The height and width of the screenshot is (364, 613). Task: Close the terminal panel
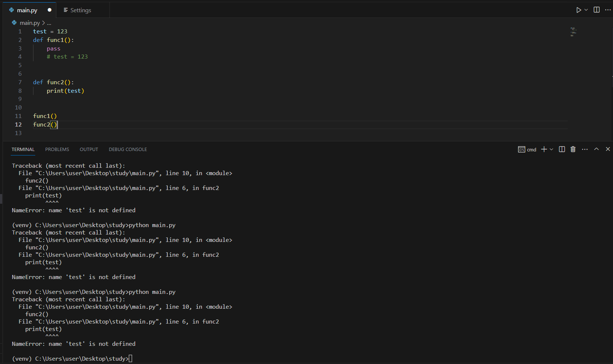(608, 149)
